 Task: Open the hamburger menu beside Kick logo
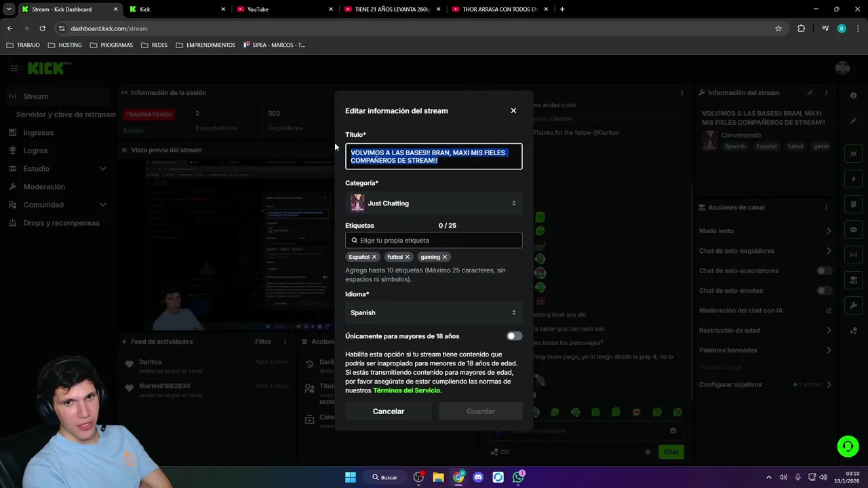tap(14, 68)
